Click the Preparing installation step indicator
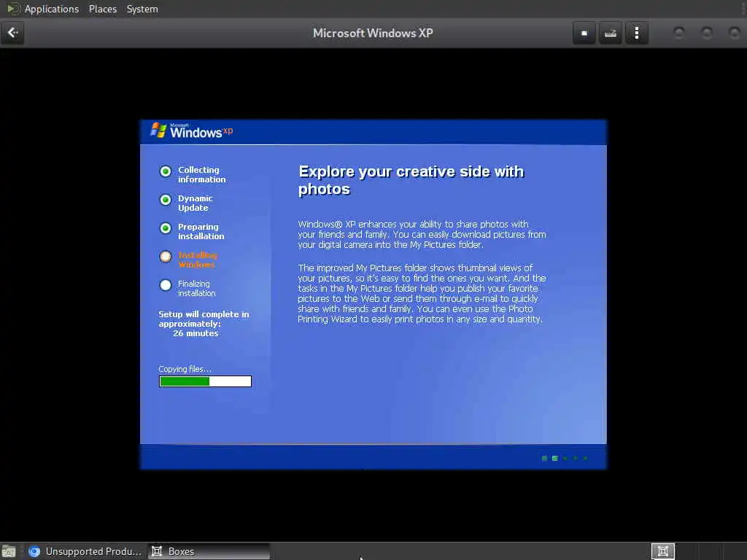The image size is (747, 560). tap(166, 228)
